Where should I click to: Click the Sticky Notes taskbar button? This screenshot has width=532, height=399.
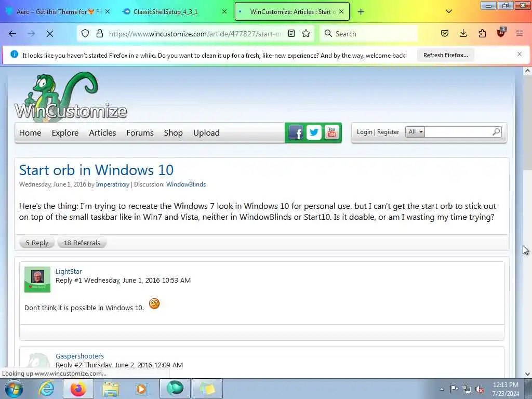pyautogui.click(x=207, y=389)
